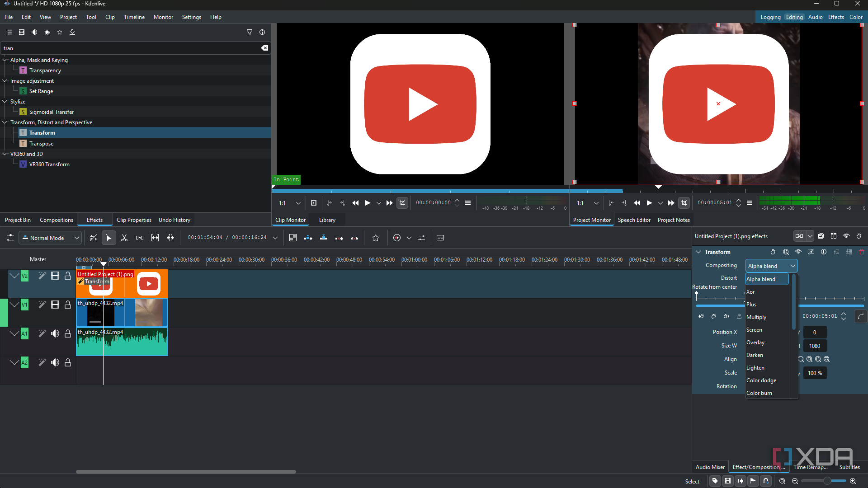Screen dimensions: 868x488
Task: Switch to Logging workspace
Action: (x=770, y=17)
